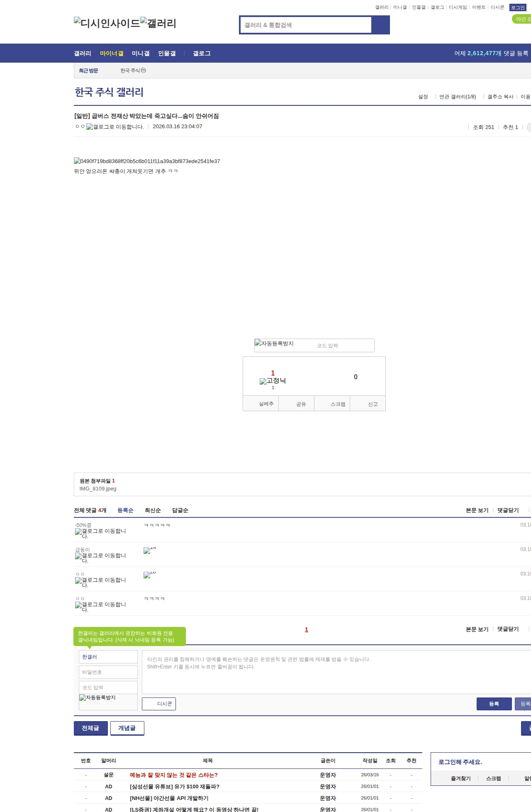The width and height of the screenshot is (531, 812).
Task: Toggle the green 야간 모드 switch
Action: [x=521, y=19]
